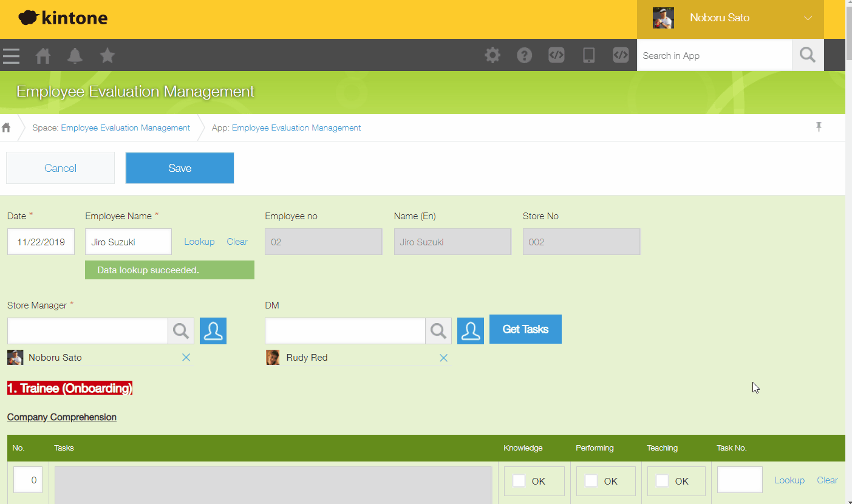Click the search magnifier button in header
The image size is (852, 504).
pyautogui.click(x=808, y=55)
